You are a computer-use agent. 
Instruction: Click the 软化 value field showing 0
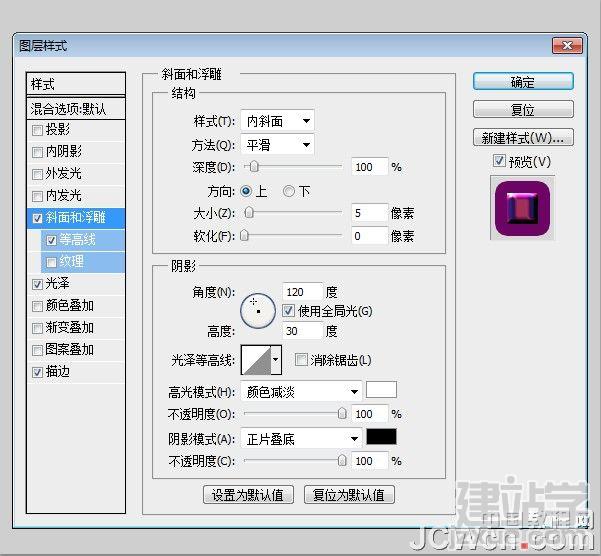[370, 236]
